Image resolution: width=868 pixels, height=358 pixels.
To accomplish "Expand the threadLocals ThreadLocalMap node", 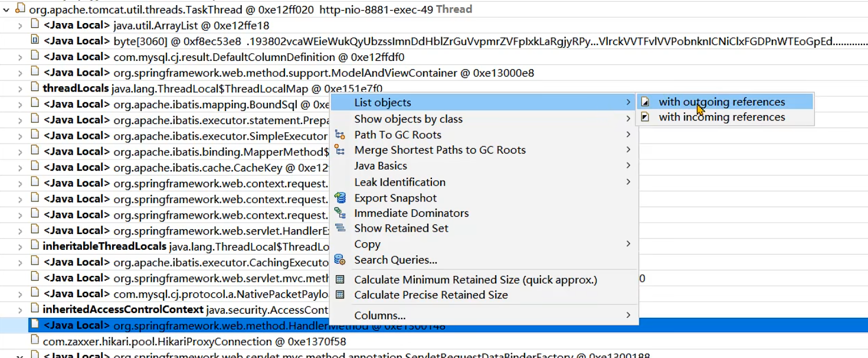I will pyautogui.click(x=20, y=89).
